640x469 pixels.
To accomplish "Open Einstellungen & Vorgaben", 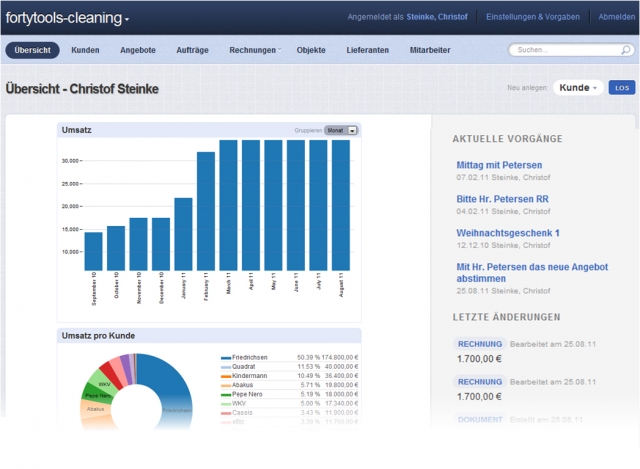I will tap(533, 17).
